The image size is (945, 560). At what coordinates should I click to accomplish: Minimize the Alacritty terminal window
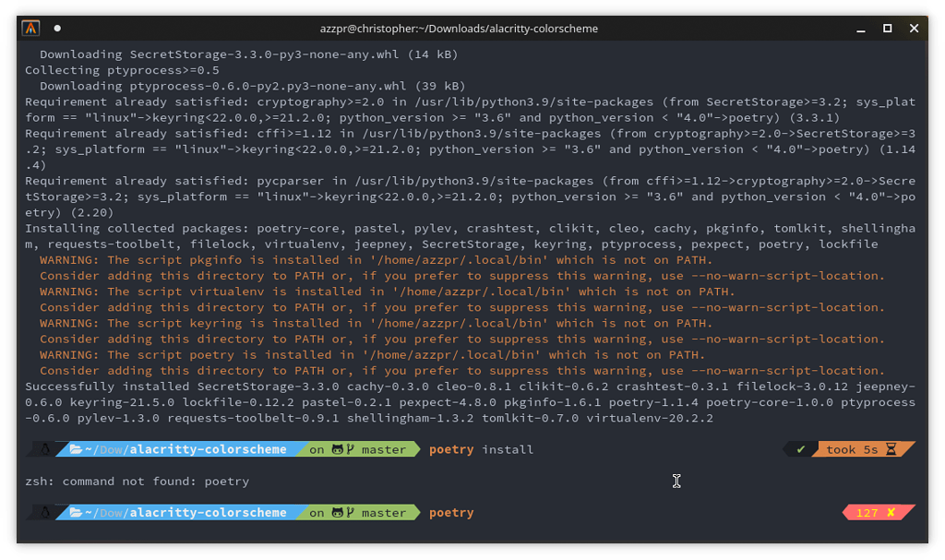(x=858, y=29)
